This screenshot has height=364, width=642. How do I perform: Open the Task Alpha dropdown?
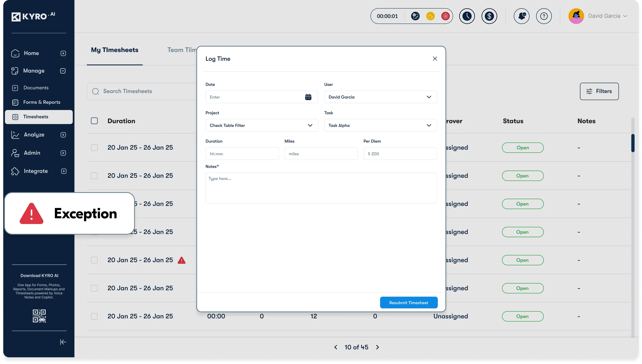(380, 125)
